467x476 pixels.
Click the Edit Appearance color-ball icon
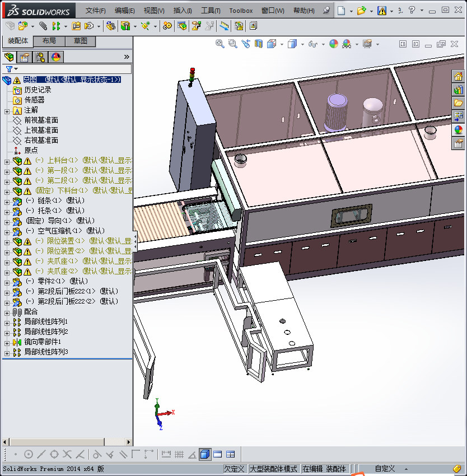click(x=334, y=44)
